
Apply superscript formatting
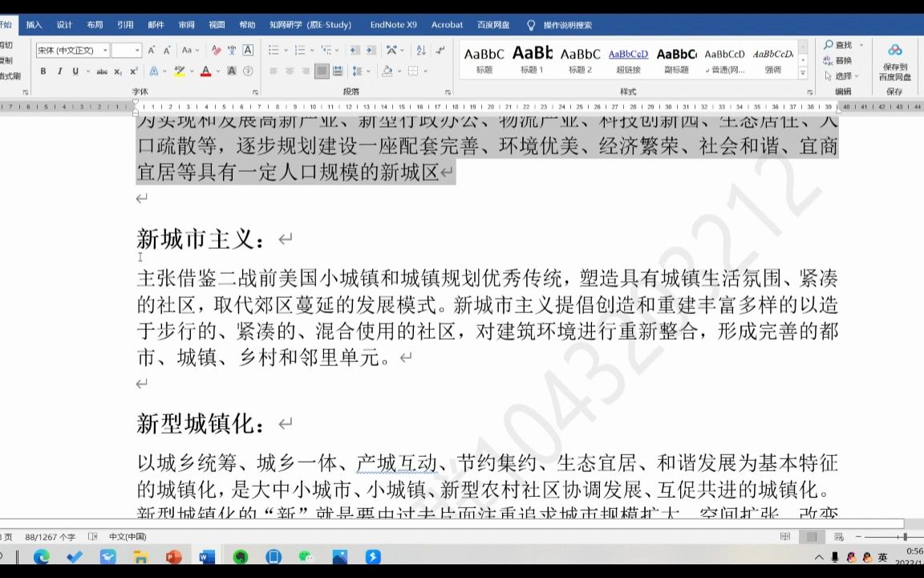click(132, 71)
